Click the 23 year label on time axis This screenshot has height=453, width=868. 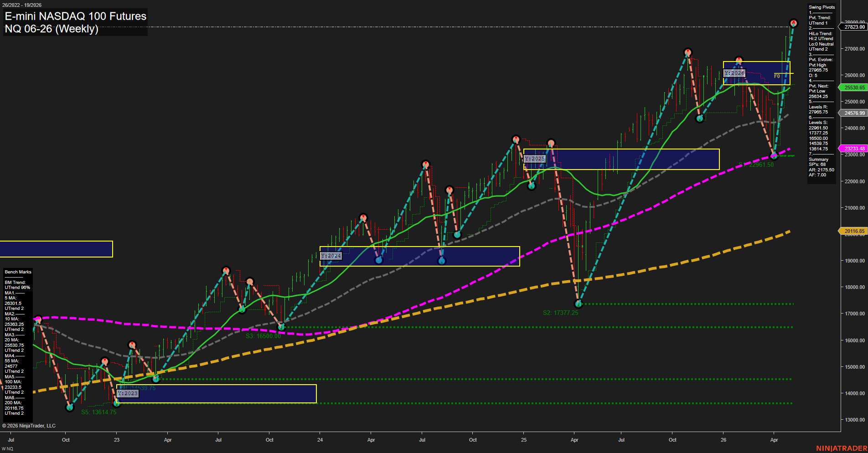coord(117,440)
